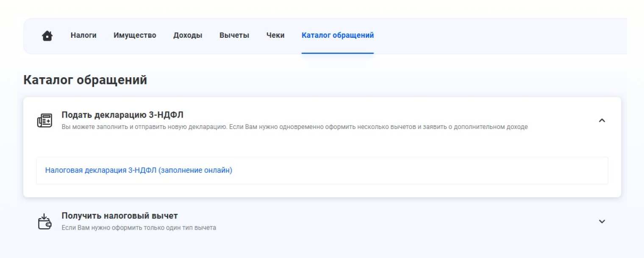Switch to the Доходы tab
Viewport: 644px width, 258px height.
point(188,35)
